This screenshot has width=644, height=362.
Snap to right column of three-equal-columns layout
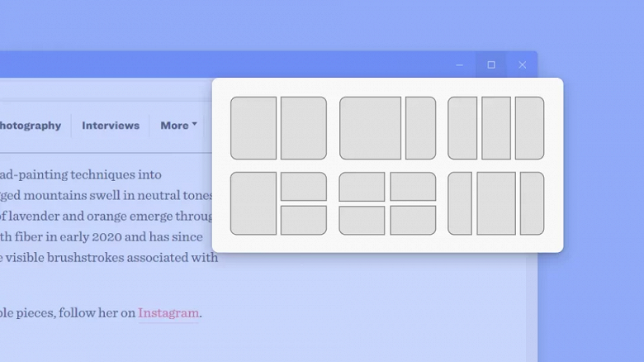pyautogui.click(x=529, y=128)
